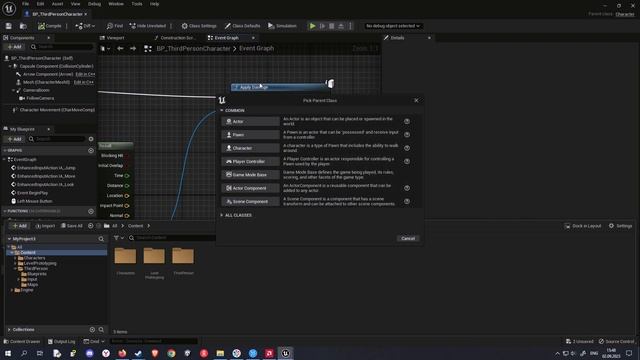Screen dimensions: 640x360
Task: Click the Browse to asset icon
Action: 23,26
